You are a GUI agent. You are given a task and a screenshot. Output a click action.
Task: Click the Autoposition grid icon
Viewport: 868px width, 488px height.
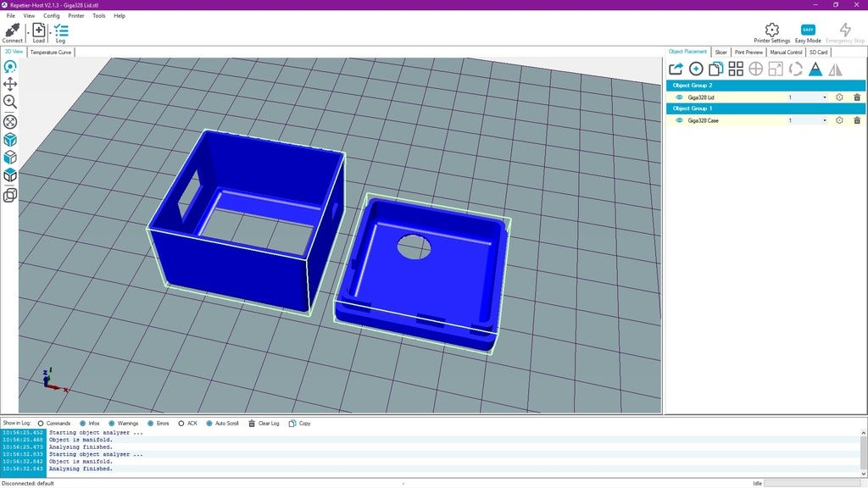736,69
